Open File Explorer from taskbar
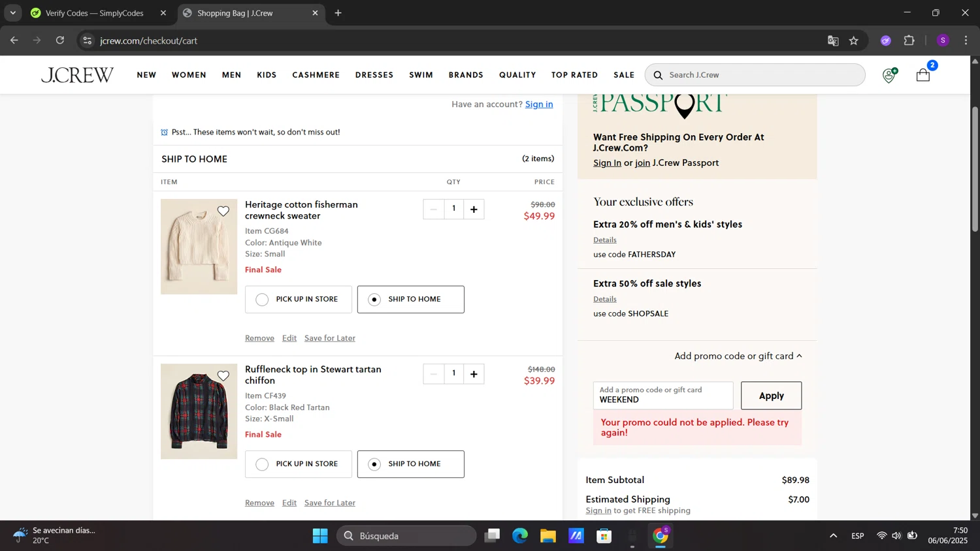 point(547,536)
